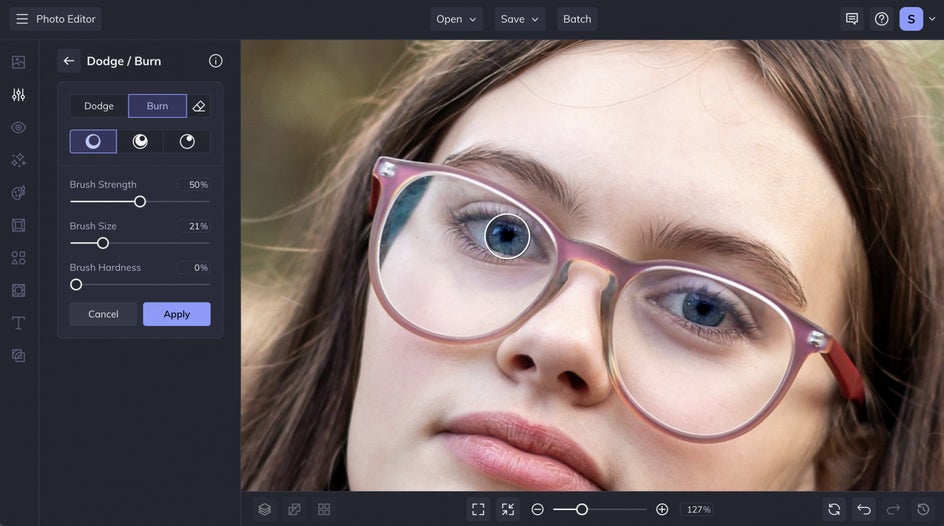Click the zoom level slider handle
This screenshot has height=526, width=944.
pos(582,510)
